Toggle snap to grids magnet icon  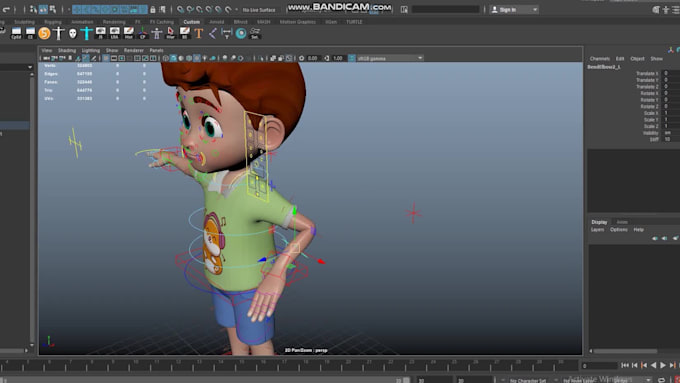(180, 9)
